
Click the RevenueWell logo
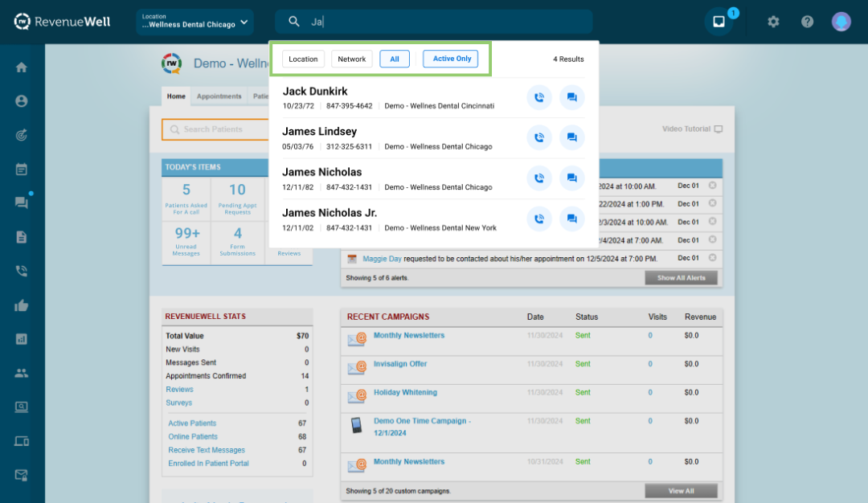pos(62,22)
